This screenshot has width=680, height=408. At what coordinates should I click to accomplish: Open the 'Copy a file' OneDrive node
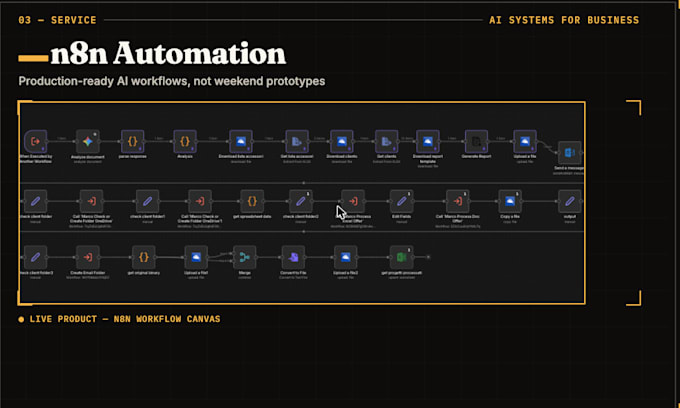(510, 201)
